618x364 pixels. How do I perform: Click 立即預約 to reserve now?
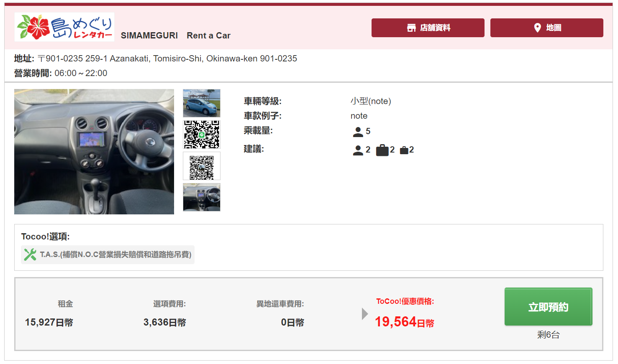click(549, 307)
